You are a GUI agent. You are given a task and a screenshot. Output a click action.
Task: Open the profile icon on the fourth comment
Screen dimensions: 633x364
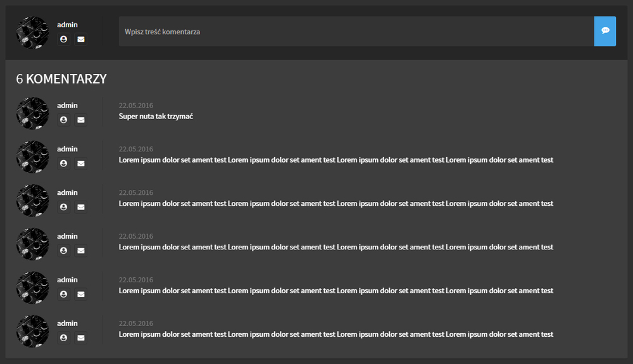click(63, 251)
